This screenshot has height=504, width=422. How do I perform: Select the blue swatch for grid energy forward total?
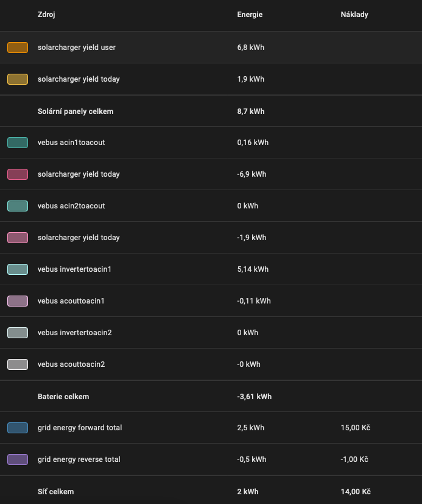click(x=18, y=428)
